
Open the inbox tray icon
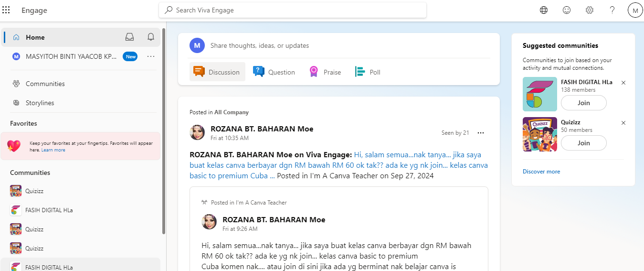coord(129,37)
